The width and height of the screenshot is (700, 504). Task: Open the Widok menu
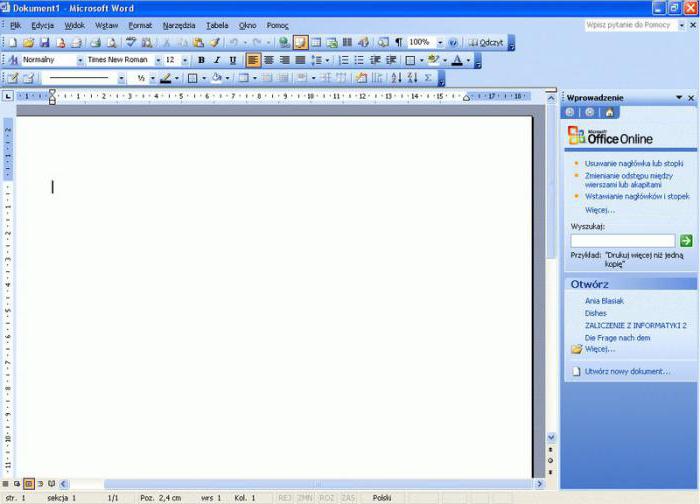[x=75, y=26]
